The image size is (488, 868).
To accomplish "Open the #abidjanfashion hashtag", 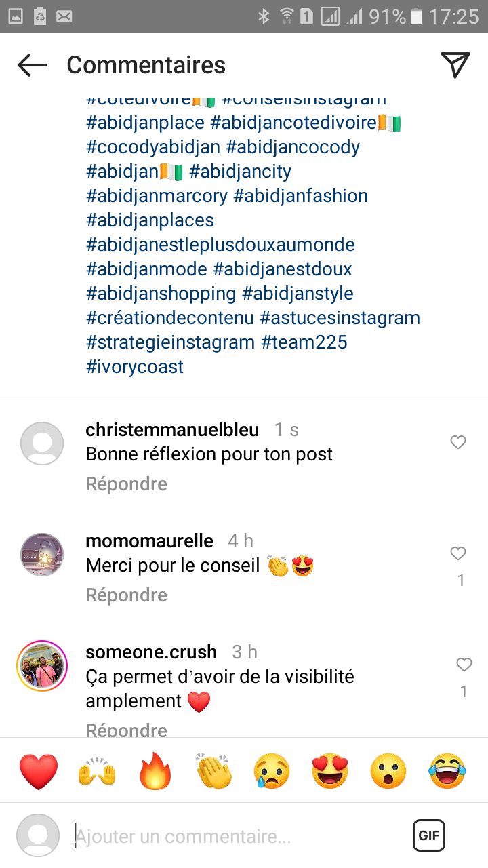I will point(300,196).
